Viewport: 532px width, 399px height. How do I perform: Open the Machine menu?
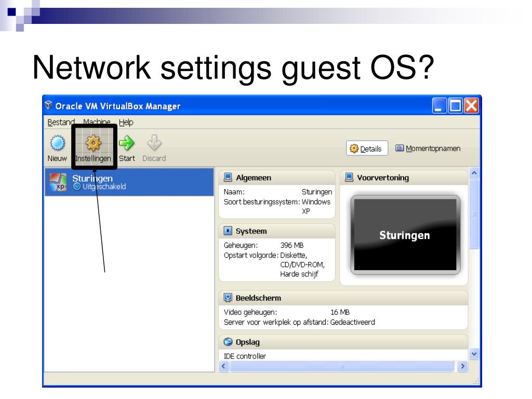point(97,122)
